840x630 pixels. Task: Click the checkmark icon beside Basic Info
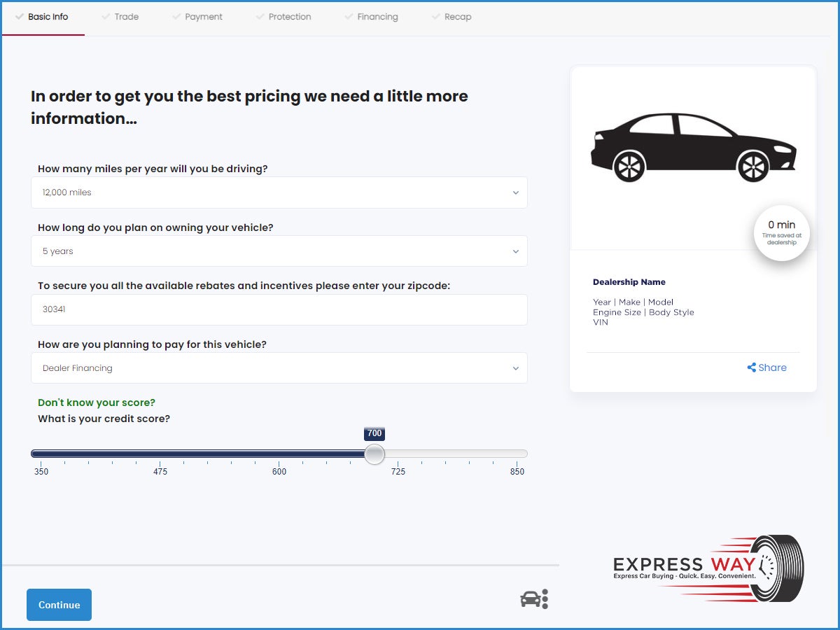(20, 17)
